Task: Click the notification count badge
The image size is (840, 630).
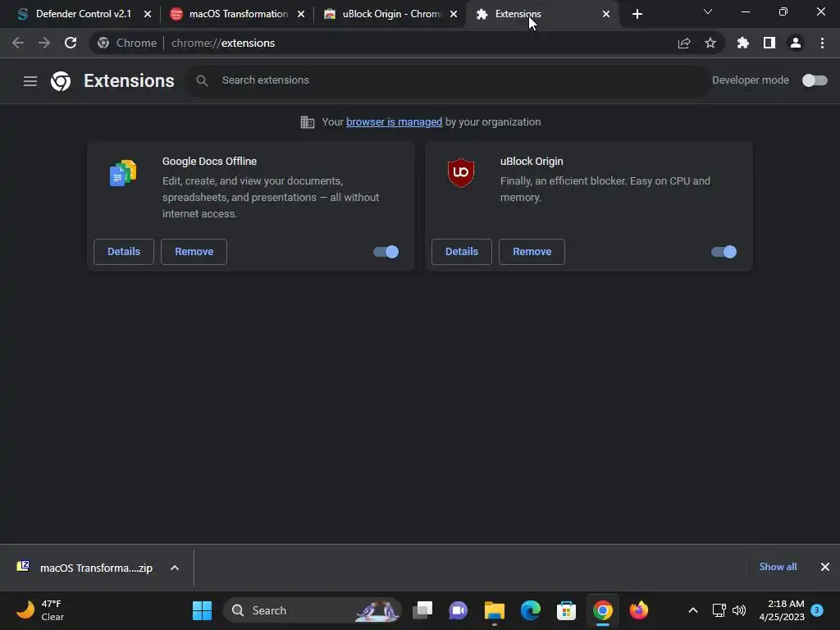Action: (817, 610)
